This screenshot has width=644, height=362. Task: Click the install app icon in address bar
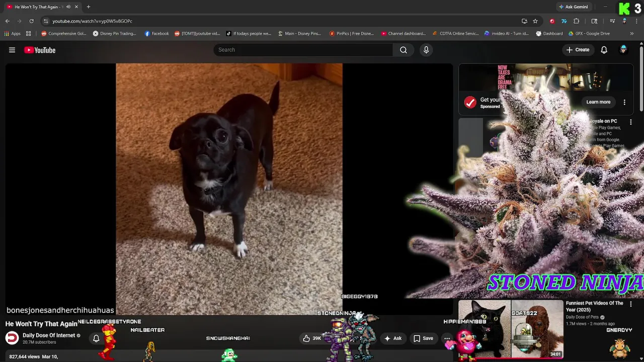click(x=524, y=21)
